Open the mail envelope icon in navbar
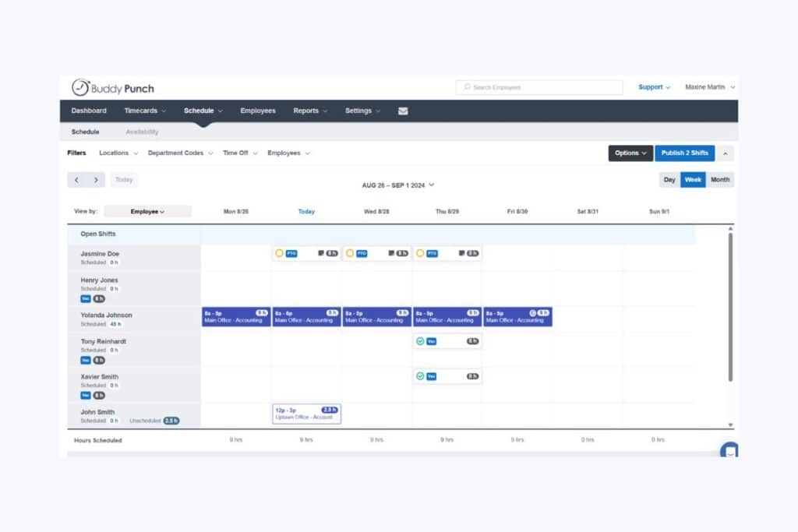 [403, 111]
